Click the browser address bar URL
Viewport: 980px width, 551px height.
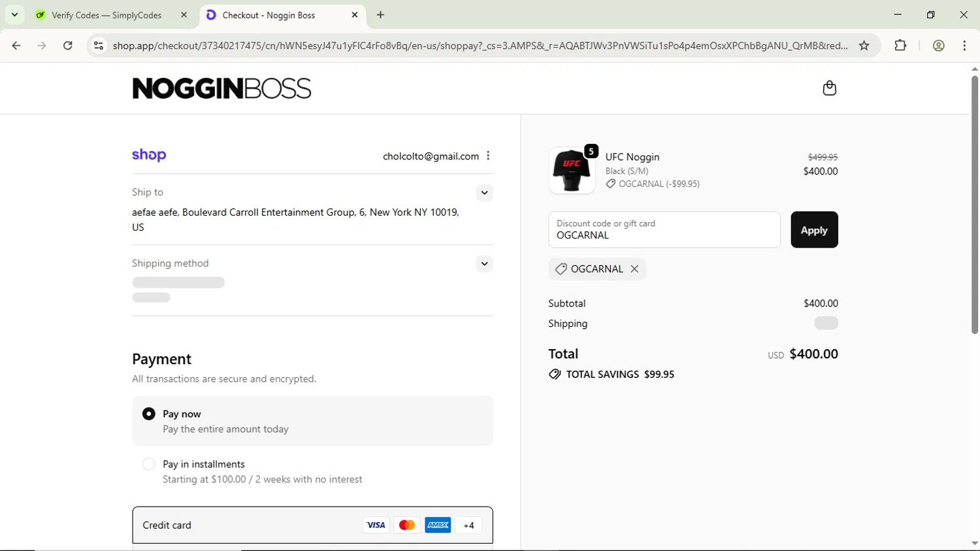click(480, 46)
